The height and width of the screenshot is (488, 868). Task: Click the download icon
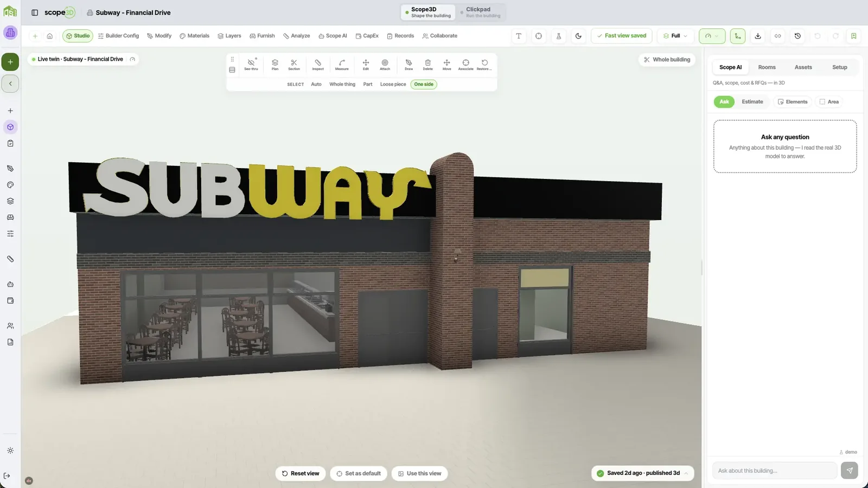[758, 36]
